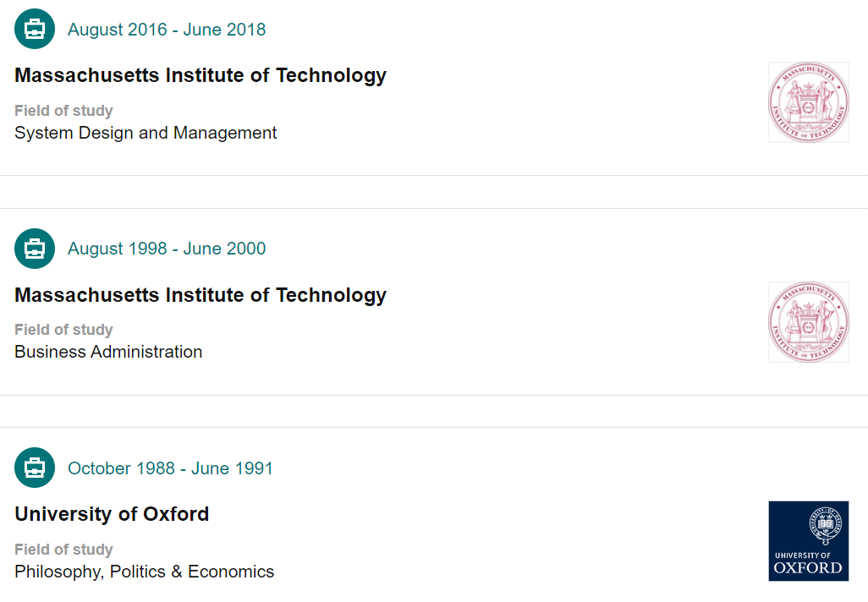Click Philosophy, Politics & Economics text
This screenshot has width=868, height=602.
pyautogui.click(x=144, y=572)
